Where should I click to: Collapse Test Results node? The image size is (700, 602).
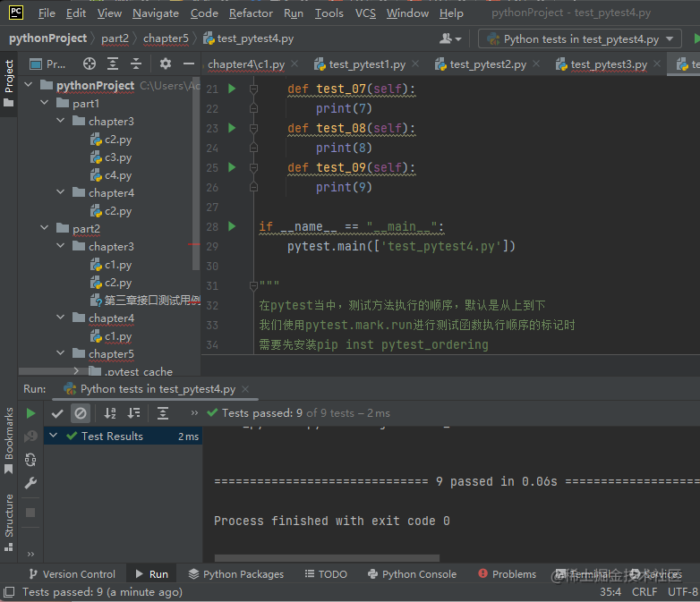(x=53, y=435)
